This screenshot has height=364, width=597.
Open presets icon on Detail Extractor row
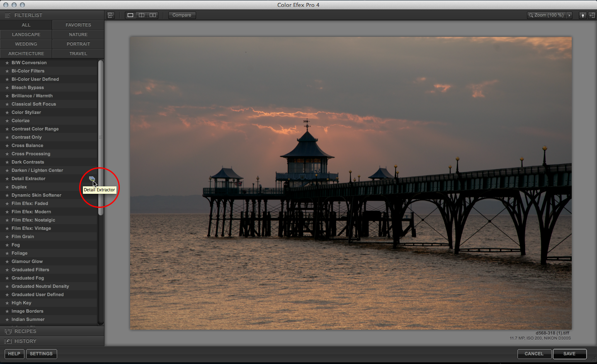point(92,179)
